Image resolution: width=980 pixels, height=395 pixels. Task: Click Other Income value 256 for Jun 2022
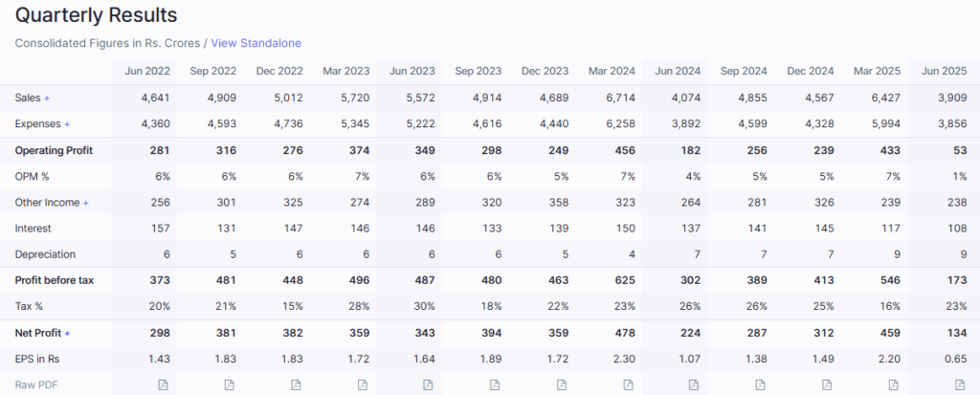(160, 203)
